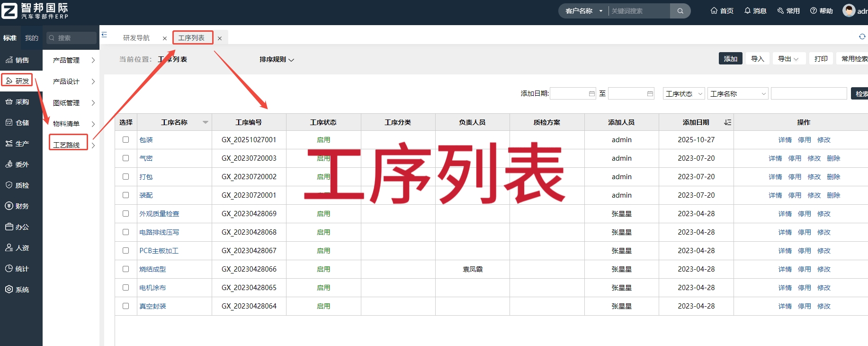This screenshot has width=868, height=346.
Task: Open the 质检 quality inspection module
Action: coord(17,185)
